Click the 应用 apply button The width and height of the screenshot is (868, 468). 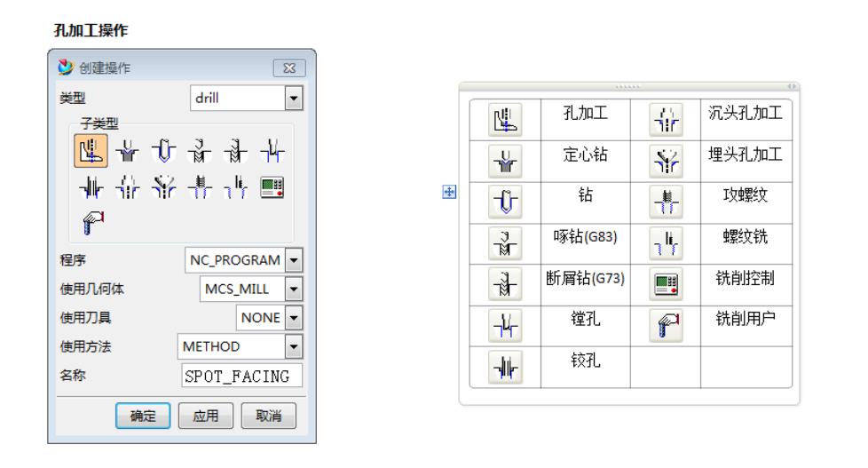205,416
